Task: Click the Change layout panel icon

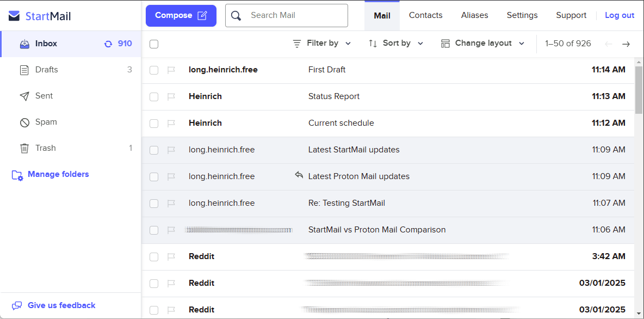Action: pos(445,44)
